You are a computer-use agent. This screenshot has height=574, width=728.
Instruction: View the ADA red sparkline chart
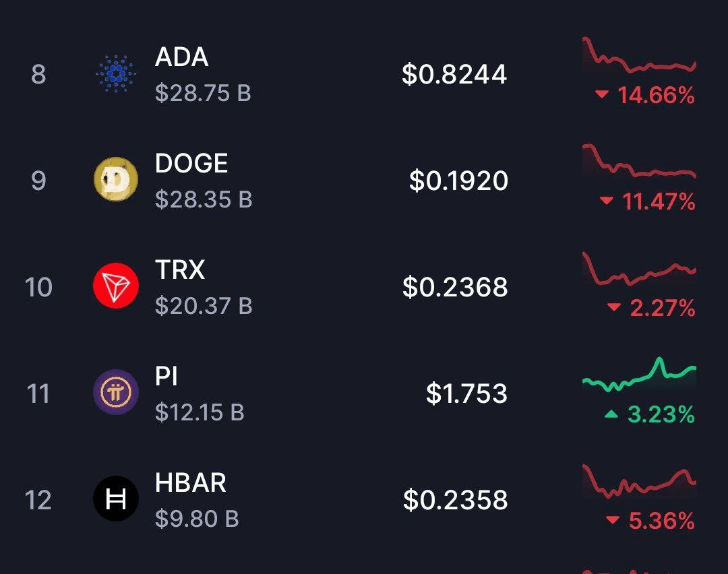coord(639,55)
